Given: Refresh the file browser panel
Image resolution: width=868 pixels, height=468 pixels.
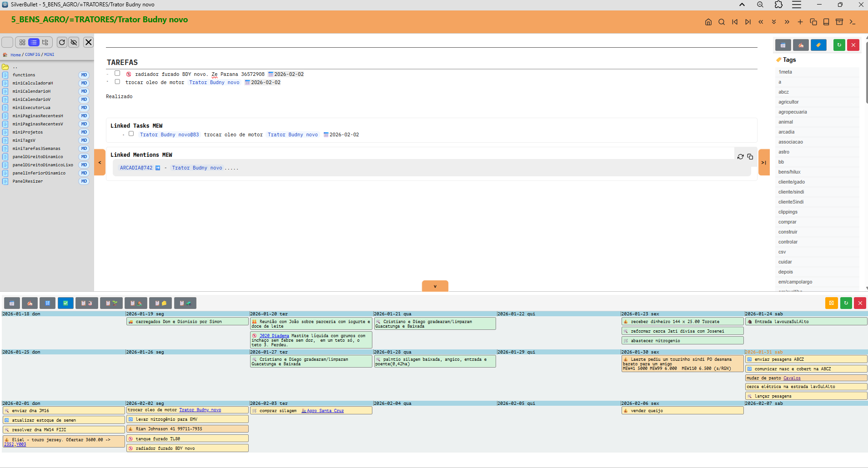Looking at the screenshot, I should (62, 42).
